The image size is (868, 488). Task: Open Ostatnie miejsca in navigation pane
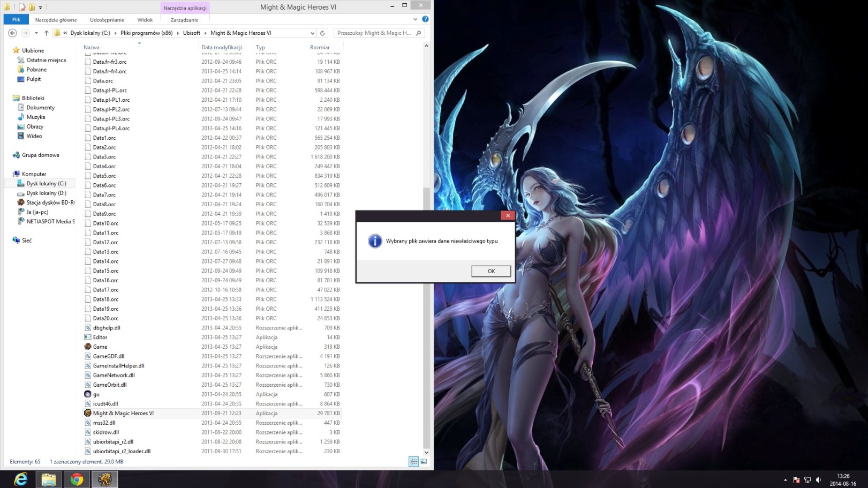coord(46,61)
